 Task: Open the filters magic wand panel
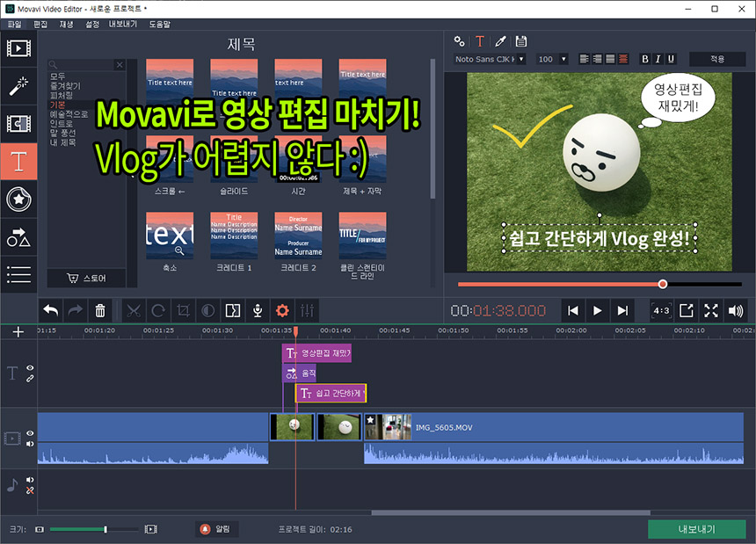point(18,86)
